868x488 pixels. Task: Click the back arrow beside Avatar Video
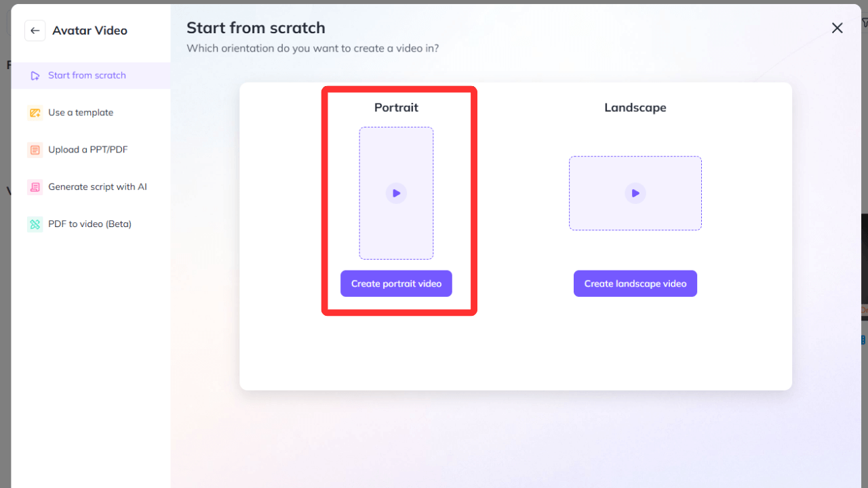pos(35,30)
